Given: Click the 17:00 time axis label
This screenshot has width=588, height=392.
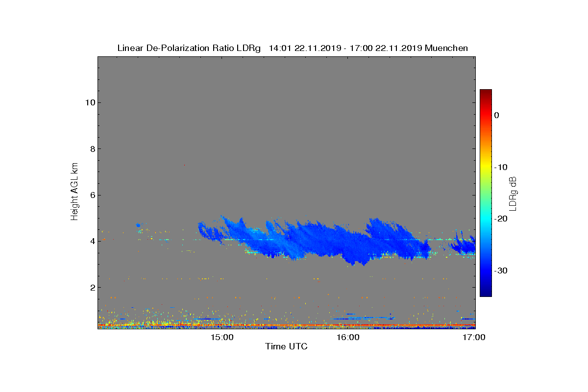Looking at the screenshot, I should point(475,337).
